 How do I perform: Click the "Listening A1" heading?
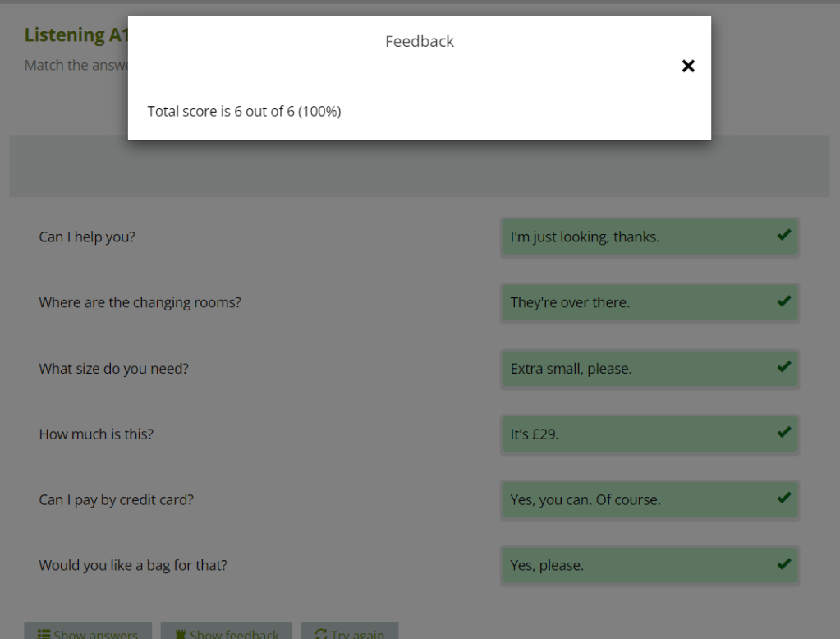click(x=76, y=35)
